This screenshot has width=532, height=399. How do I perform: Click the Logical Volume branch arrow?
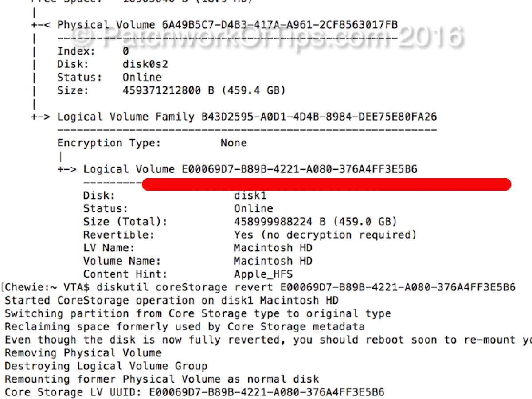coord(67,169)
